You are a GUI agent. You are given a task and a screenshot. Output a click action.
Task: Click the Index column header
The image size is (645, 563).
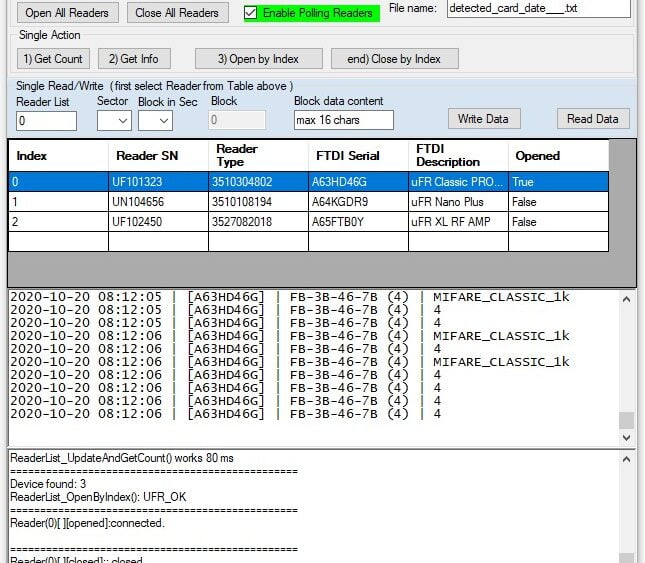click(x=58, y=156)
